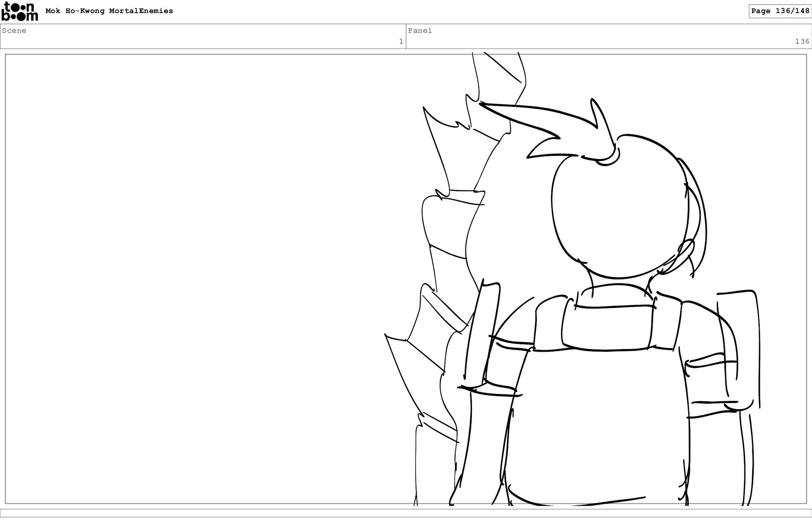Click the Scene label
Image resolution: width=812 pixels, height=525 pixels.
(x=14, y=30)
